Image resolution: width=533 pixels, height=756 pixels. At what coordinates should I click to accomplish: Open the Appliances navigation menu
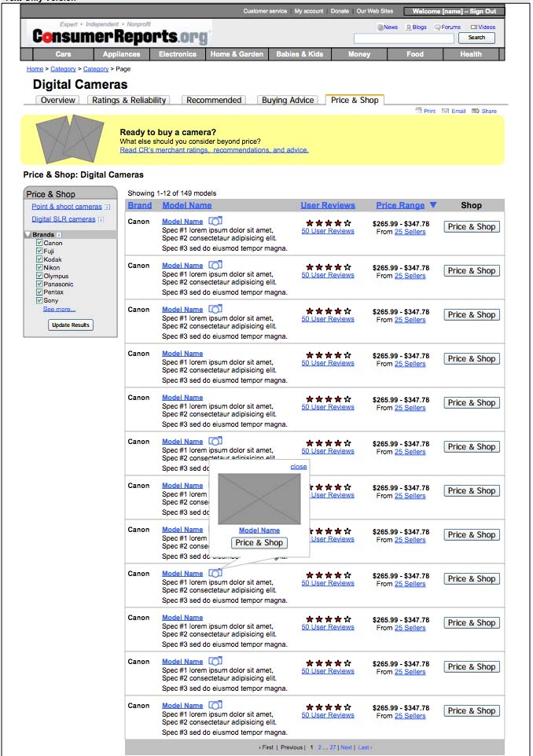[x=122, y=54]
